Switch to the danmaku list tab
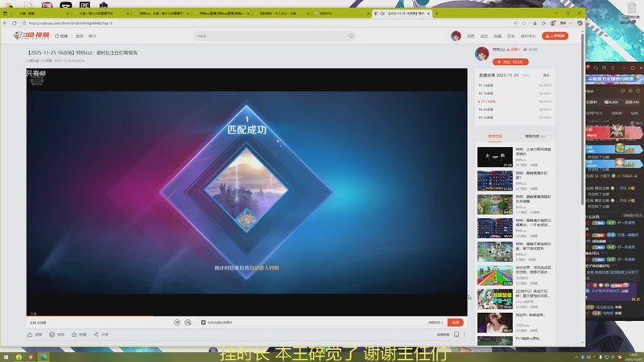Viewport: 644px width, 362px height. (535, 136)
